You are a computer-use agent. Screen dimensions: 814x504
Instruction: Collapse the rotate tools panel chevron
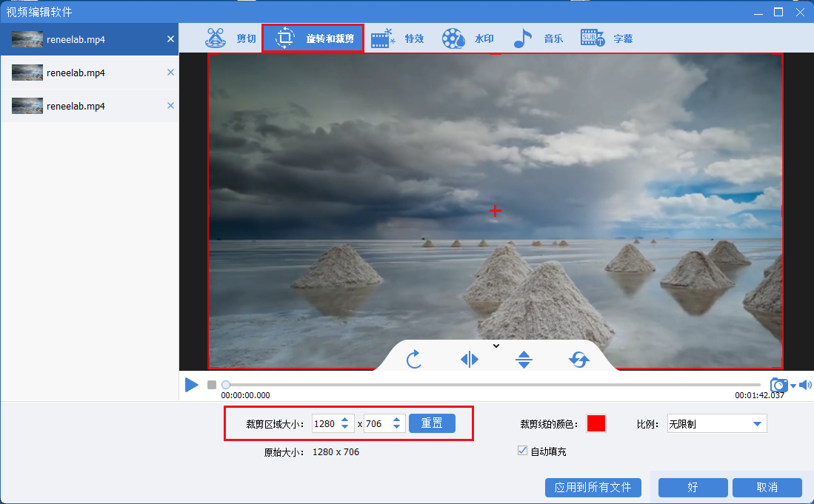point(496,346)
